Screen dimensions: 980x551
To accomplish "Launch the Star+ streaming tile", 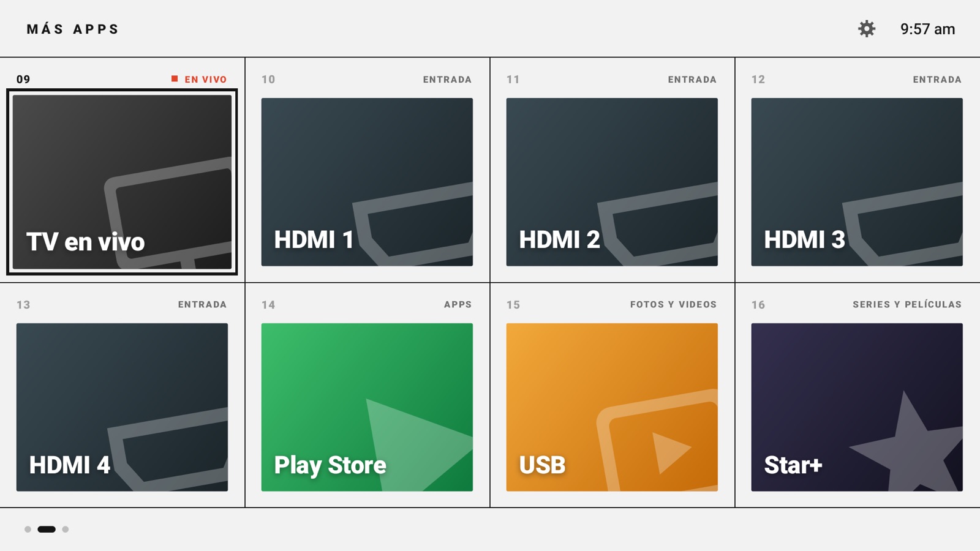I will pyautogui.click(x=857, y=407).
